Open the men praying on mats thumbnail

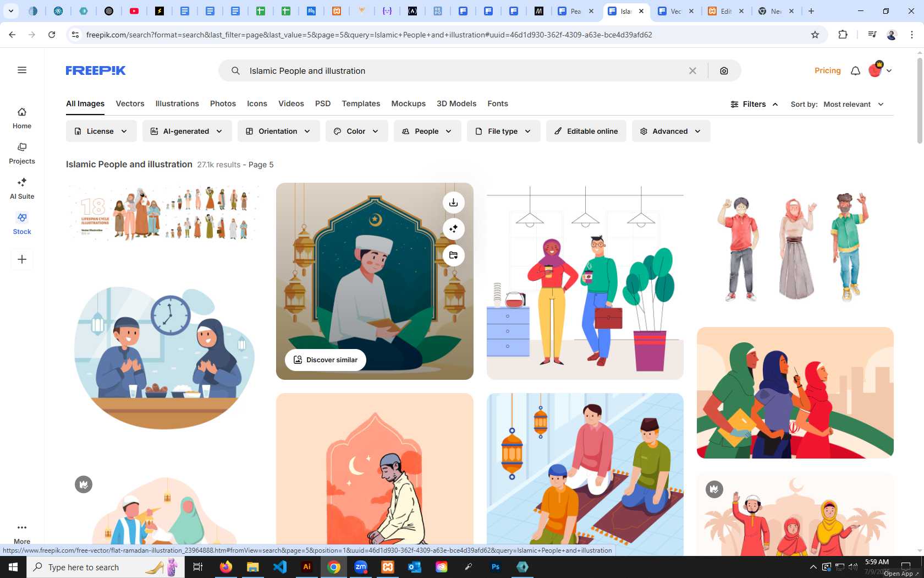[x=585, y=475]
